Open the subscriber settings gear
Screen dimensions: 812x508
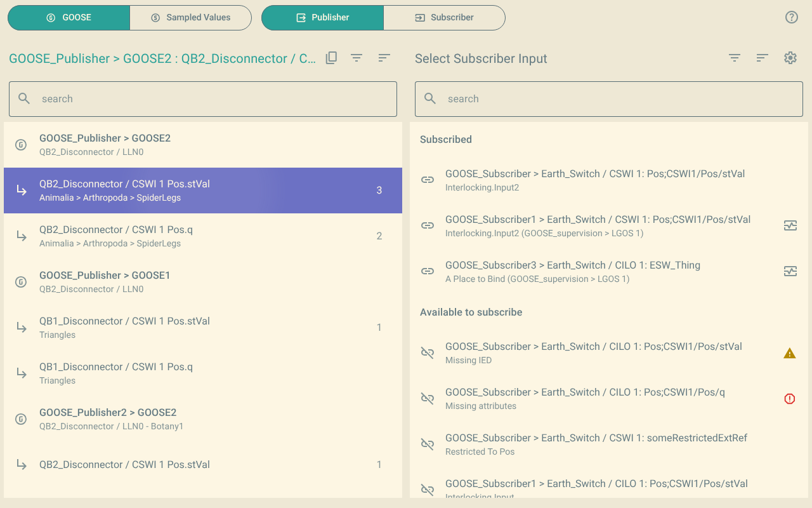pyautogui.click(x=790, y=58)
